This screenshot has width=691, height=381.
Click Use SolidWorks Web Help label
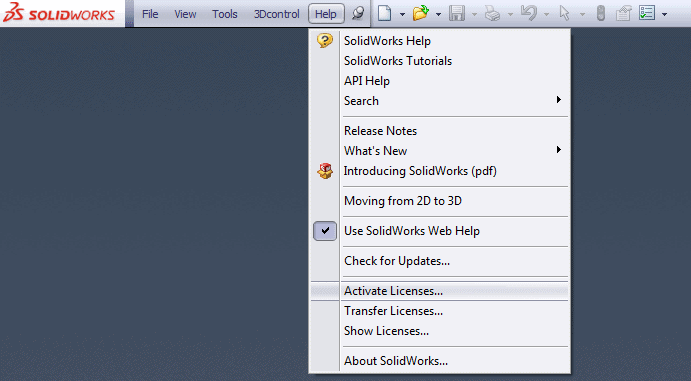[412, 231]
